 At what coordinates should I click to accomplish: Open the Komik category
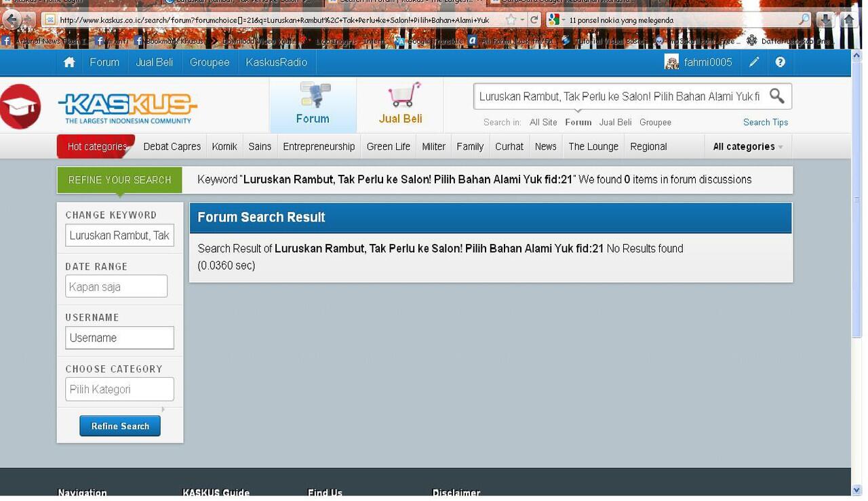click(224, 146)
